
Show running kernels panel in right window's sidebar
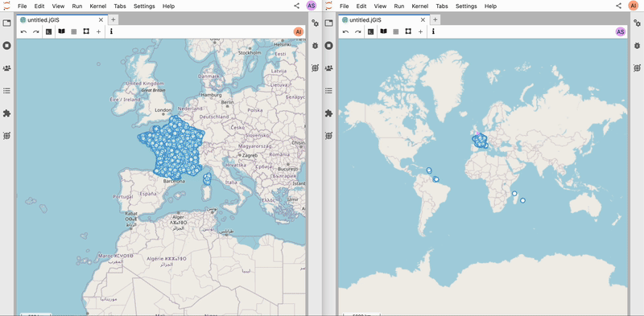[x=328, y=46]
